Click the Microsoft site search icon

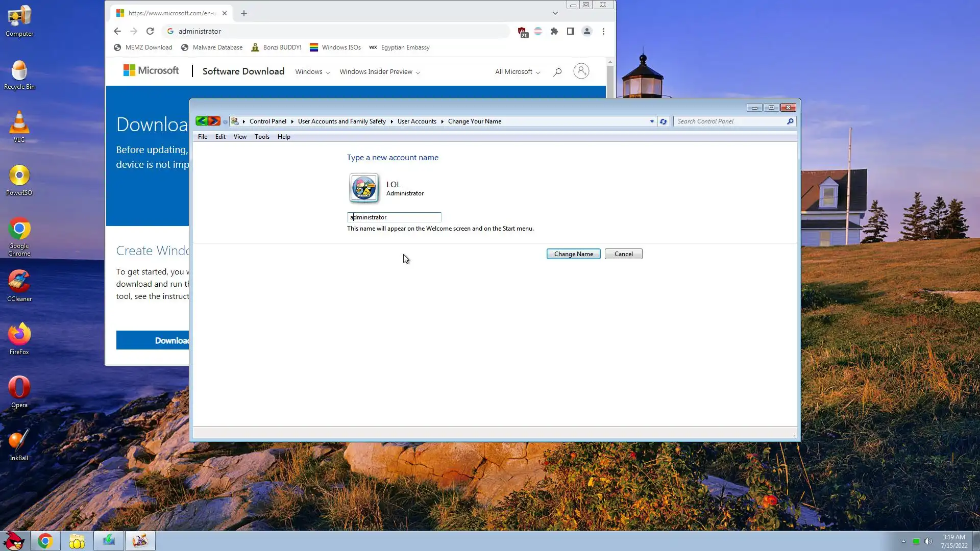pyautogui.click(x=557, y=72)
